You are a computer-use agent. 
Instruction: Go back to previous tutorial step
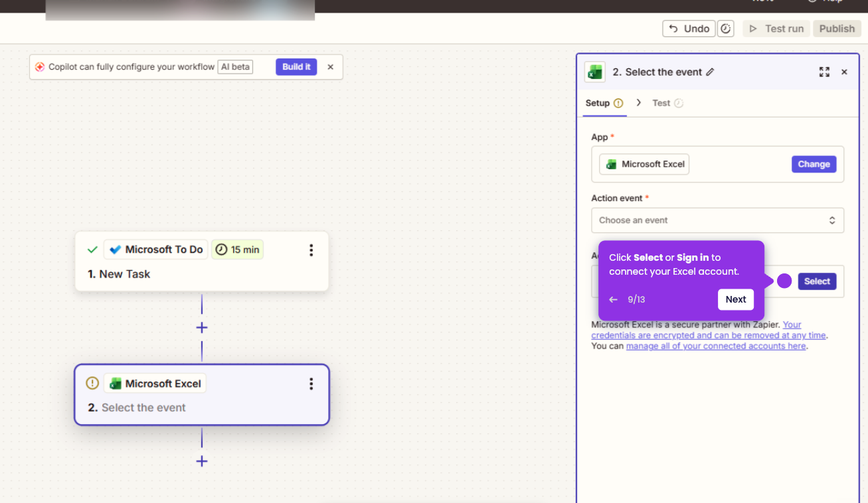coord(613,300)
